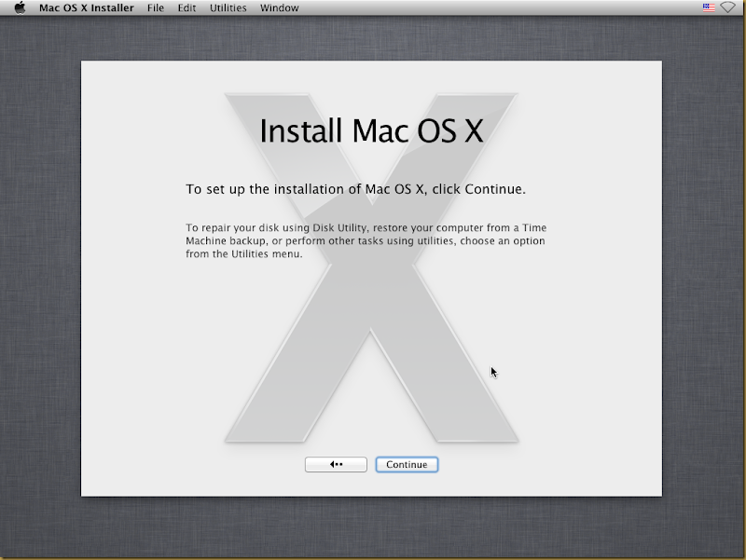Open the Wi-Fi status menu
This screenshot has height=560, width=746.
[x=727, y=7]
